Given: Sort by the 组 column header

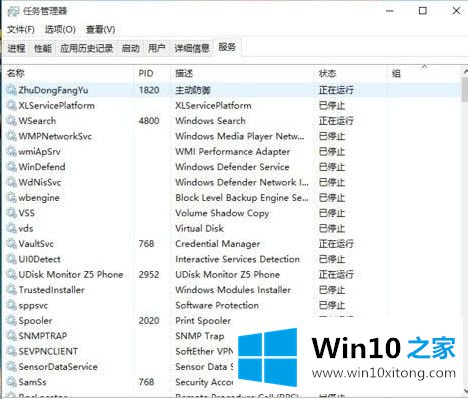Looking at the screenshot, I should point(424,73).
